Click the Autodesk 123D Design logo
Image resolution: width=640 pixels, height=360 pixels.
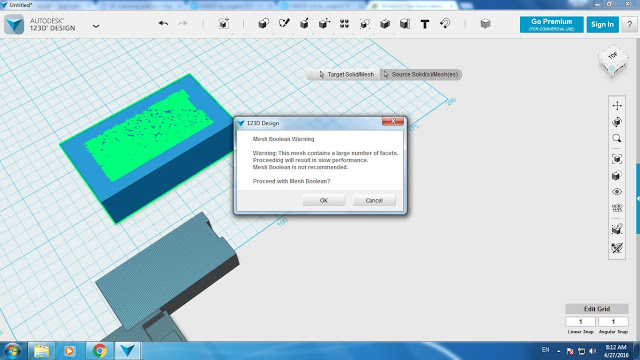click(x=14, y=24)
